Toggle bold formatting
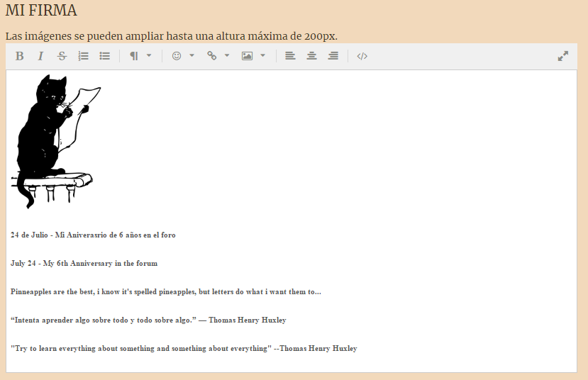 (x=19, y=56)
